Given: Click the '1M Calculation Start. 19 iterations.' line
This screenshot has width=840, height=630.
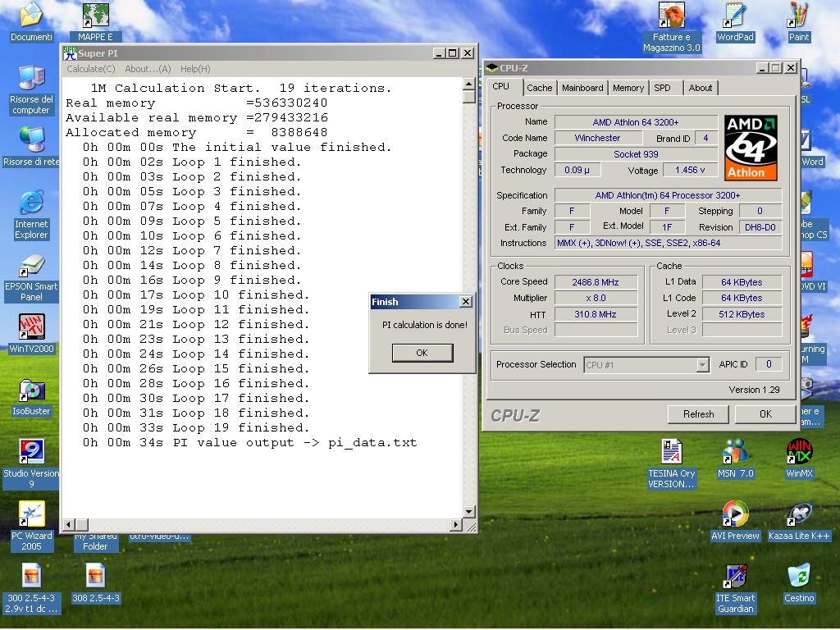Looking at the screenshot, I should click(241, 88).
